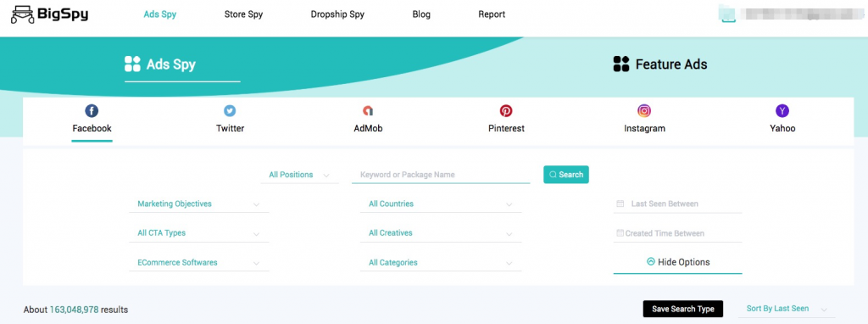Open the Created Time Between date field
The width and height of the screenshot is (868, 324).
click(677, 233)
